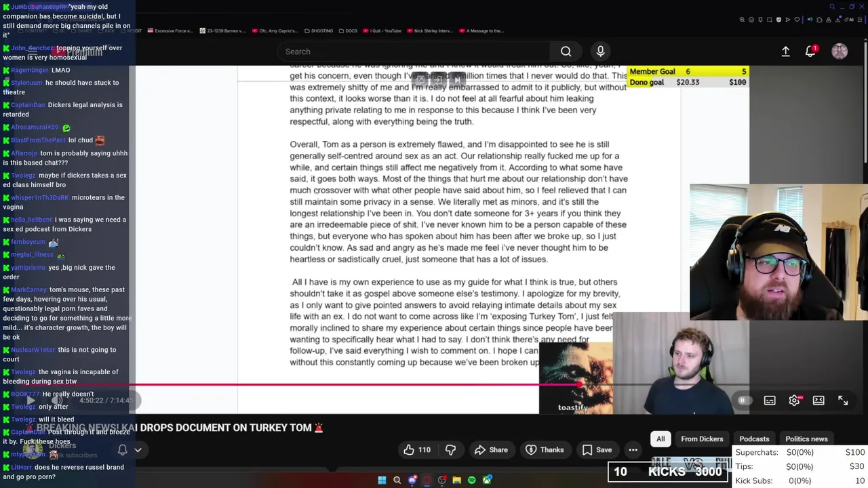Open the Excessive Force bookmark
Screen dimensions: 868x488
(x=170, y=30)
